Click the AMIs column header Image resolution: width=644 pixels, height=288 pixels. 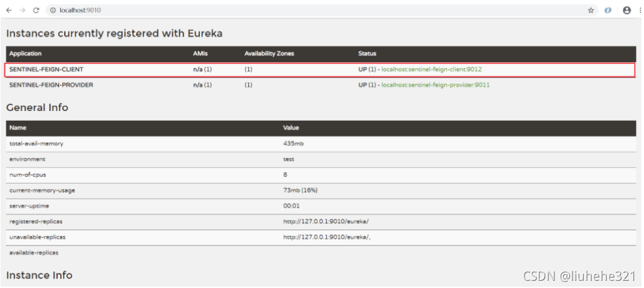(200, 54)
